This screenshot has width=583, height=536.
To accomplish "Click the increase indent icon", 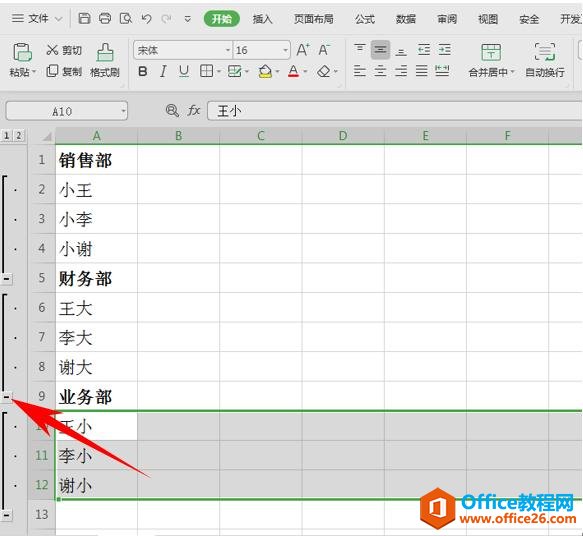I will 444,50.
